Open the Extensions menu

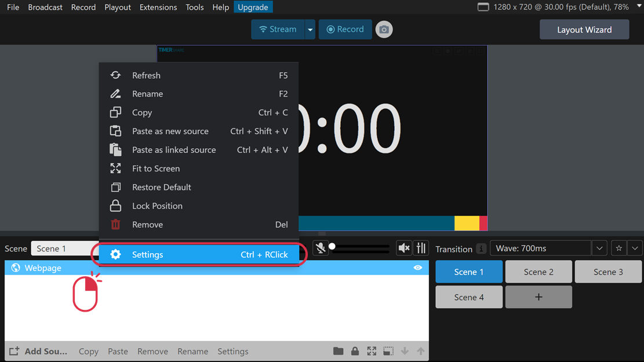158,7
